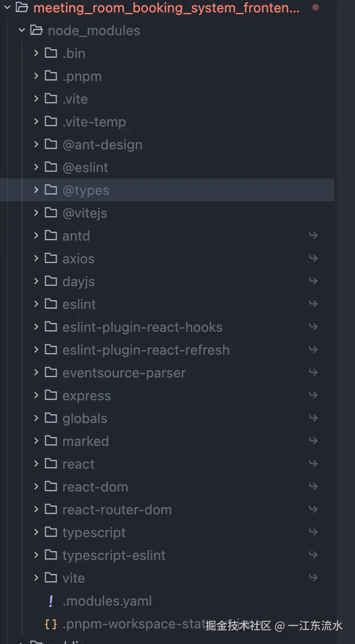
Task: Click the open folder icon beside node_modules
Action: (36, 31)
